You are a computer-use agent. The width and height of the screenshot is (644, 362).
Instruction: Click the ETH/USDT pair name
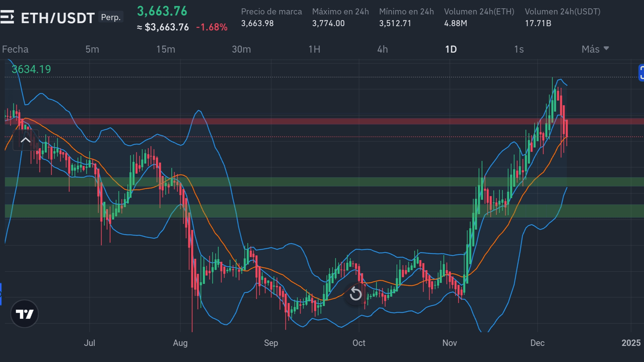pos(58,18)
